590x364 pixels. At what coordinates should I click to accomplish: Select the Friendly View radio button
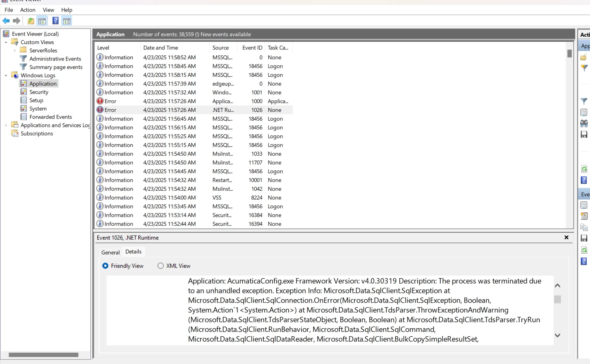[x=106, y=266]
